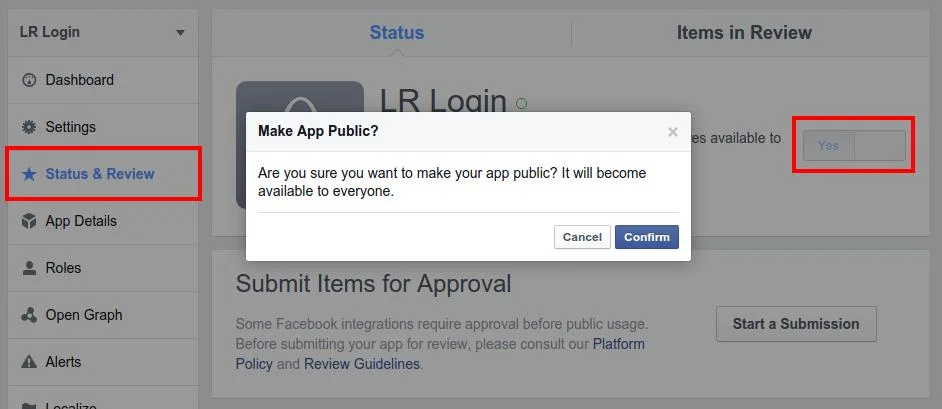Click the Roles person icon
The image size is (942, 409).
coord(29,268)
